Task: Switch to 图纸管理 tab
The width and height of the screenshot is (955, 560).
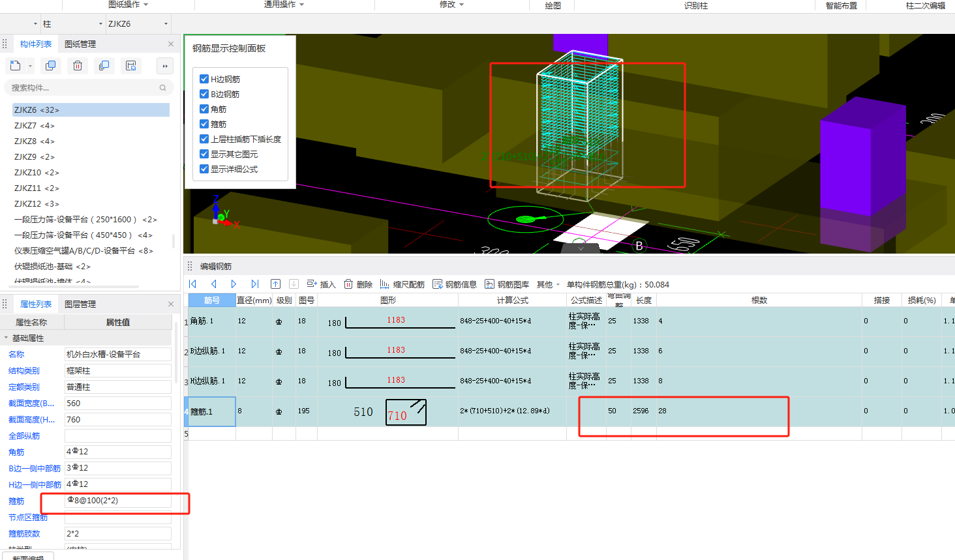Action: (x=80, y=44)
